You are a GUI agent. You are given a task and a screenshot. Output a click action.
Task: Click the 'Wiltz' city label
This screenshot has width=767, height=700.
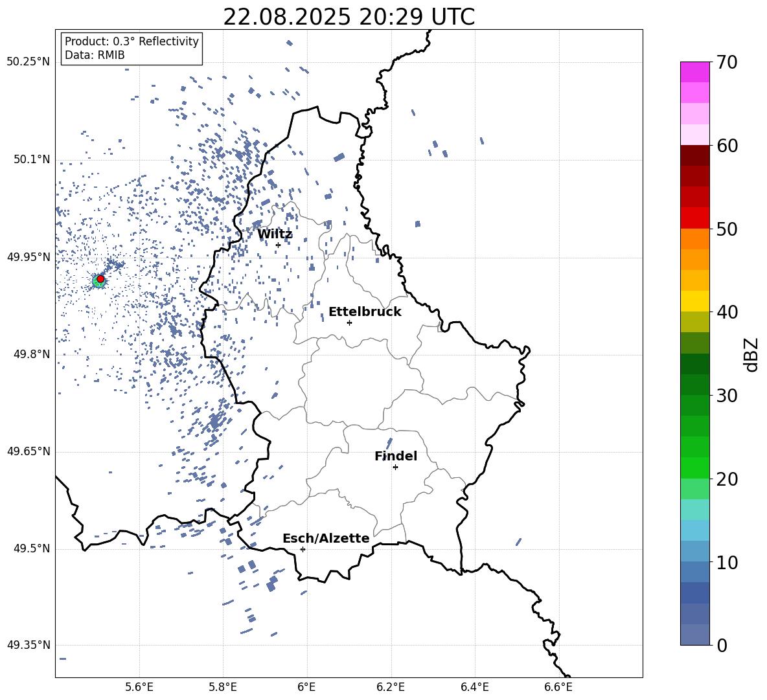tap(275, 234)
